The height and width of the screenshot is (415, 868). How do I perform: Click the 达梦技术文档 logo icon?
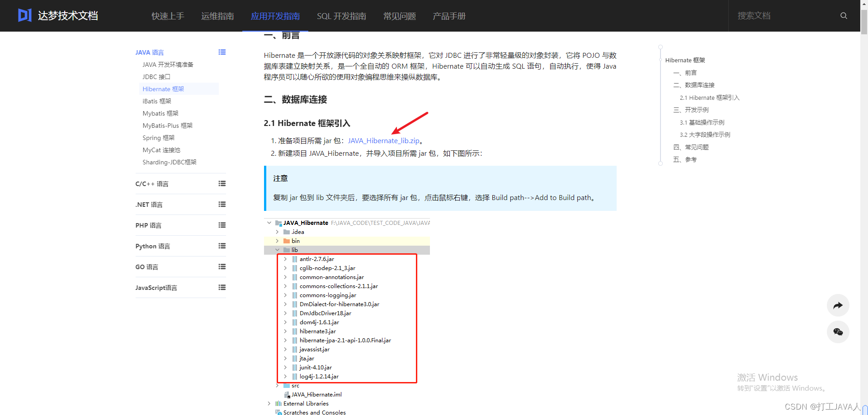(x=25, y=15)
